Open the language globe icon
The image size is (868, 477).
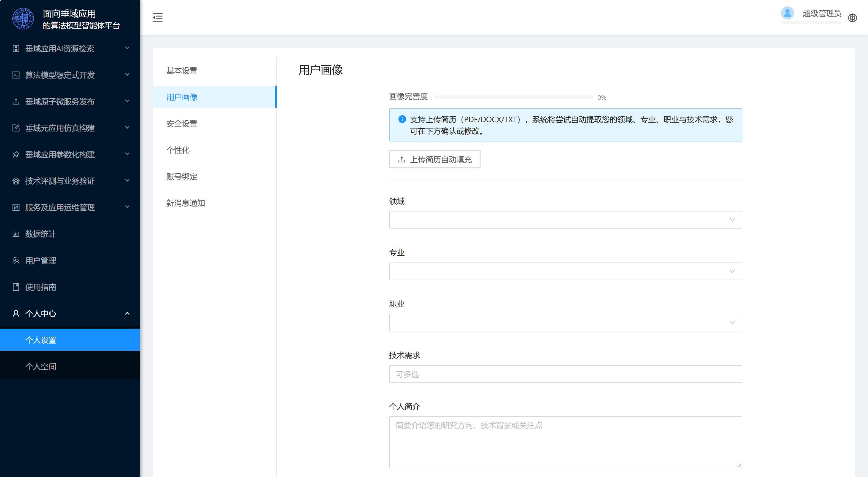pos(852,18)
